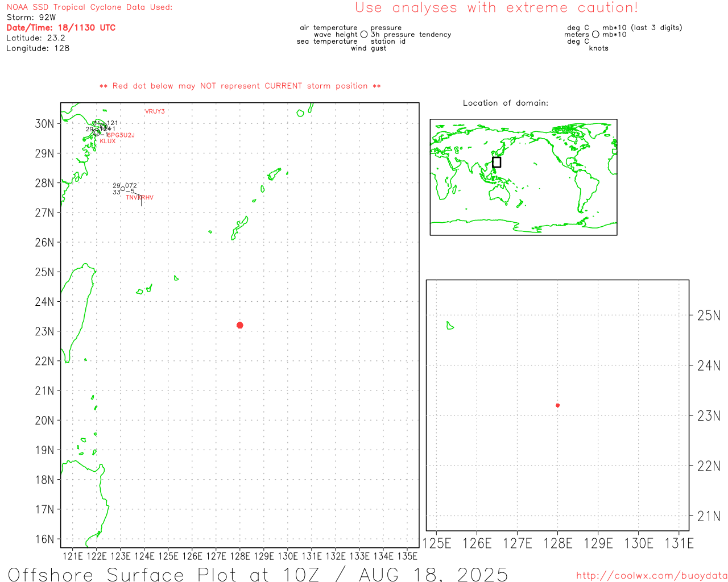Click the "3h pressure tendency" legend label
Image resolution: width=728 pixels, height=582 pixels.
(411, 35)
